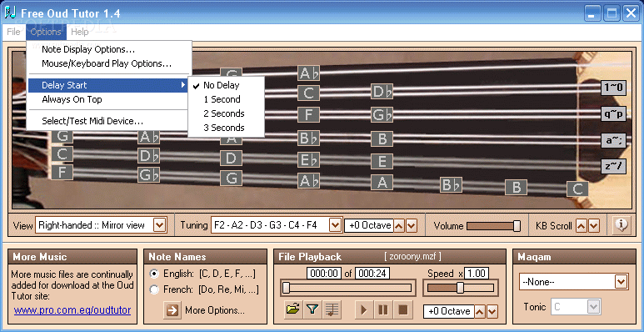Viewport: 644px width, 332px height.
Task: Click the [ zoroony.mzf ] file name
Action: point(412,257)
